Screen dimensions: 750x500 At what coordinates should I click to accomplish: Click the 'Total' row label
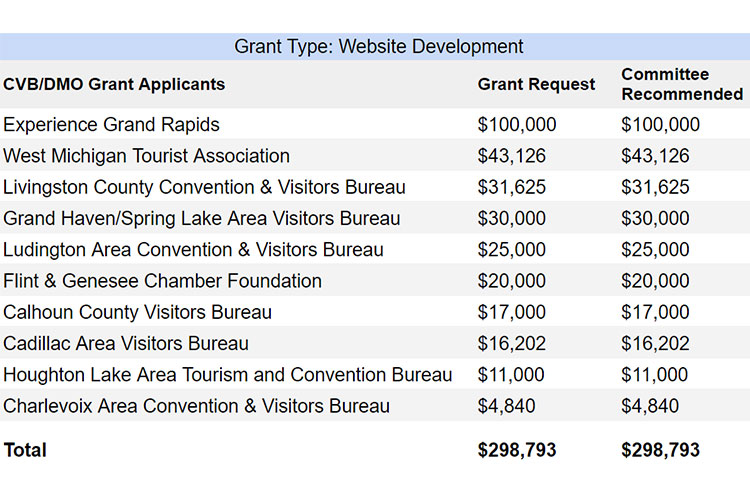click(x=25, y=450)
